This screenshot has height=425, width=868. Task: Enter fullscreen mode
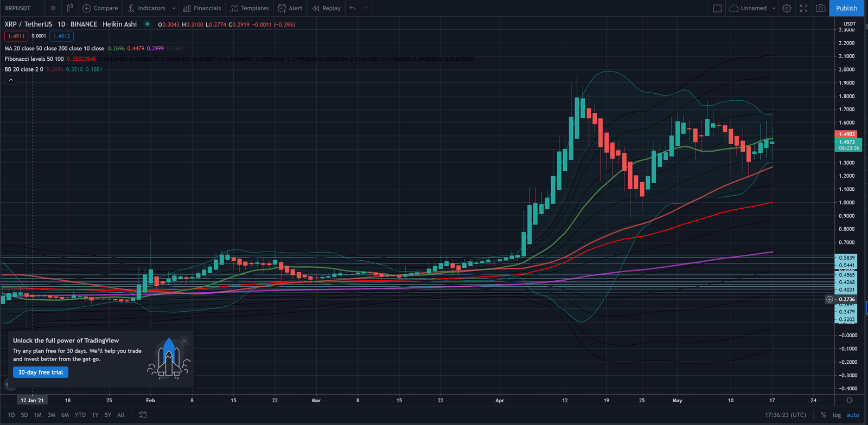point(804,8)
